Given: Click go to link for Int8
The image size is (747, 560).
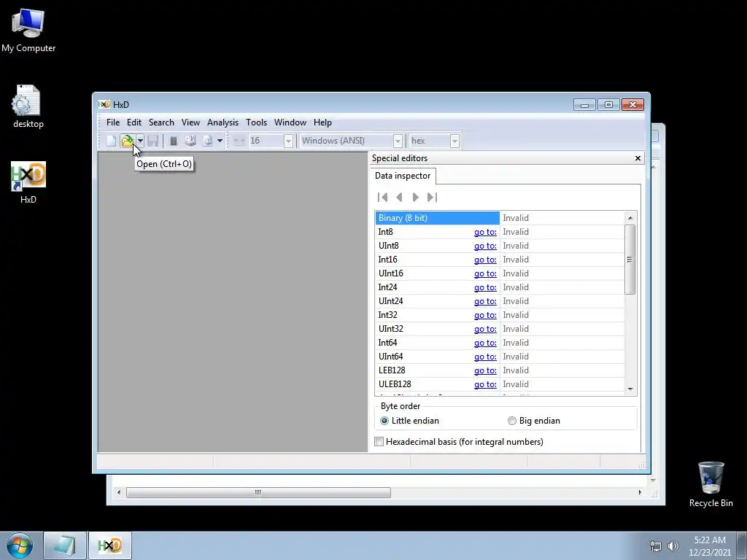Looking at the screenshot, I should pos(485,232).
